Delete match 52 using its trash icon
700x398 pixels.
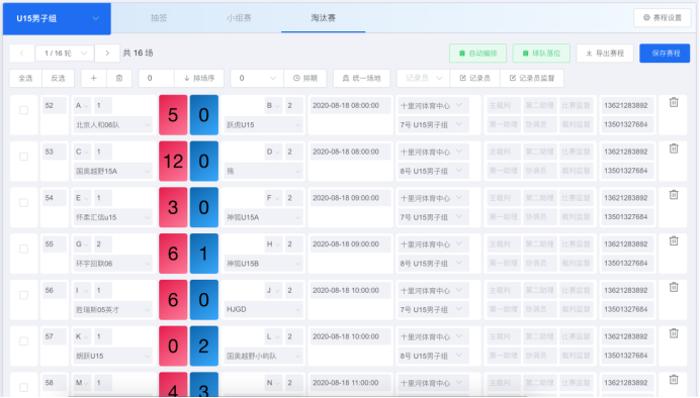[x=674, y=103]
